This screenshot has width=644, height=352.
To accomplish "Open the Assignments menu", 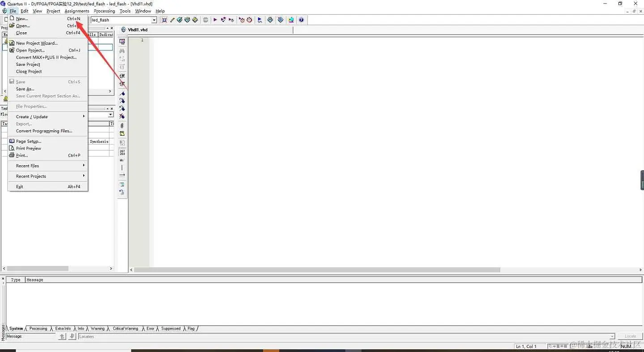I will (x=77, y=11).
